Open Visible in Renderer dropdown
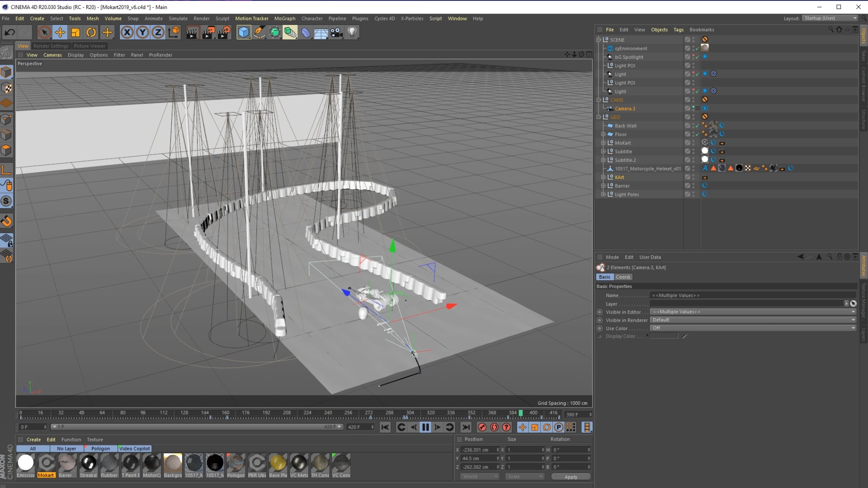The width and height of the screenshot is (868, 488). [x=753, y=320]
